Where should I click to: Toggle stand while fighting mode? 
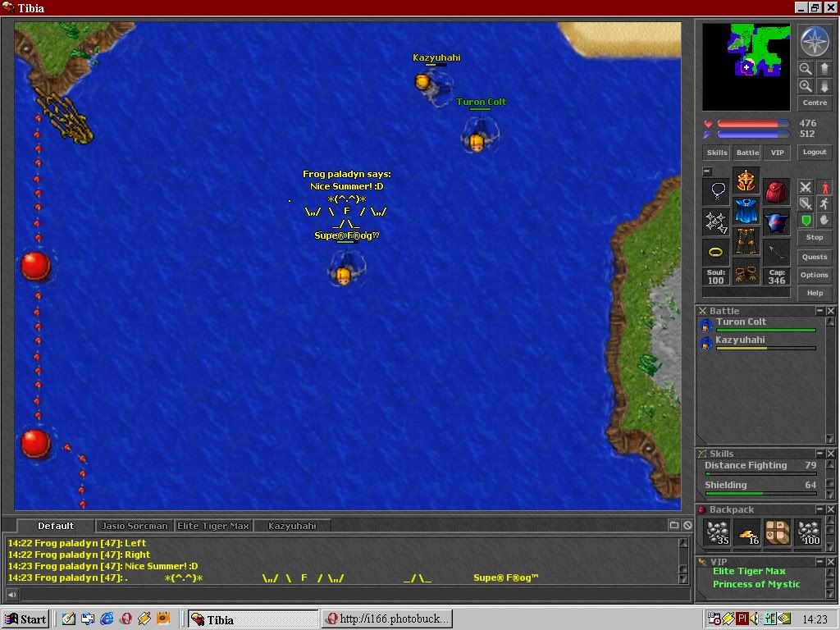[x=824, y=187]
